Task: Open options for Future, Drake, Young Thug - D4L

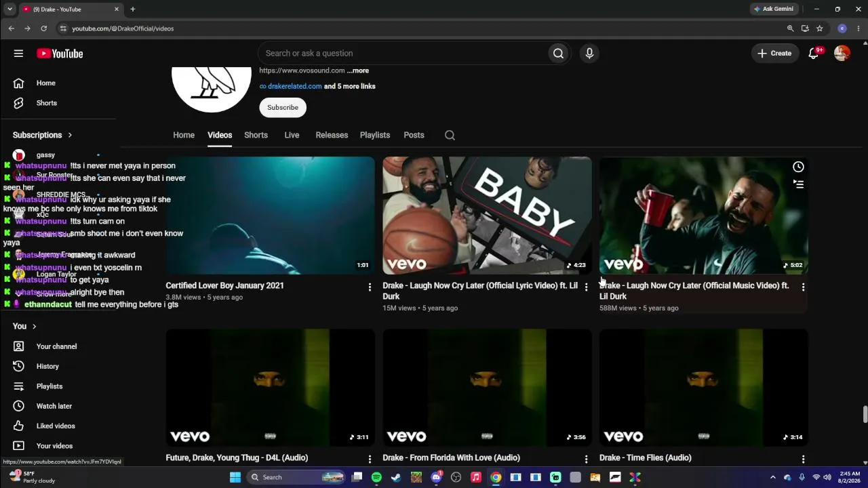Action: click(370, 460)
